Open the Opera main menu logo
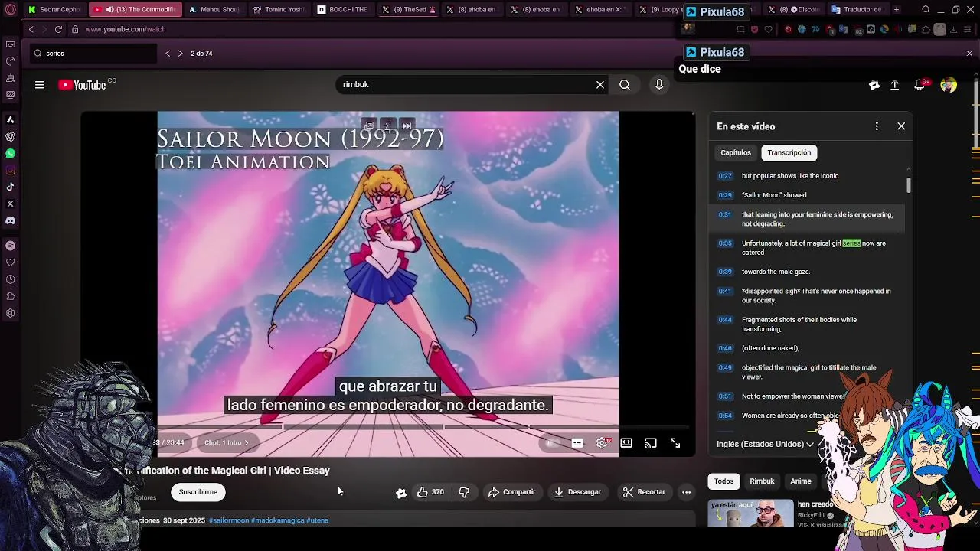980x551 pixels. pos(11,10)
